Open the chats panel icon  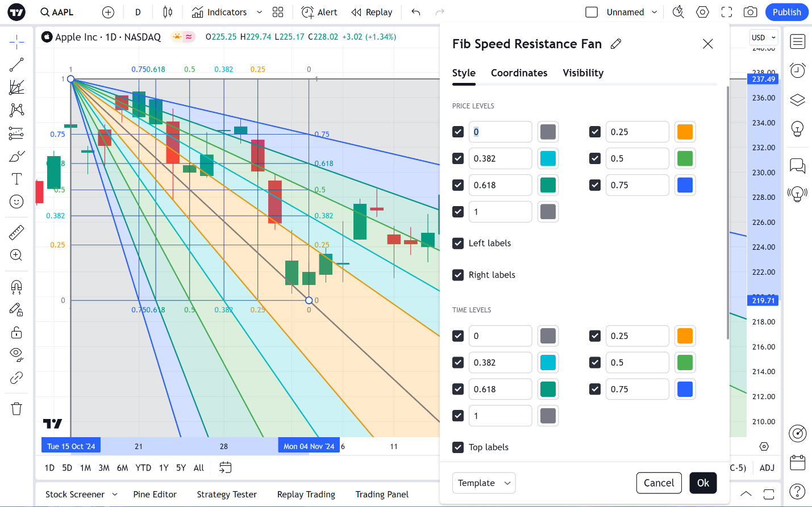pyautogui.click(x=798, y=166)
